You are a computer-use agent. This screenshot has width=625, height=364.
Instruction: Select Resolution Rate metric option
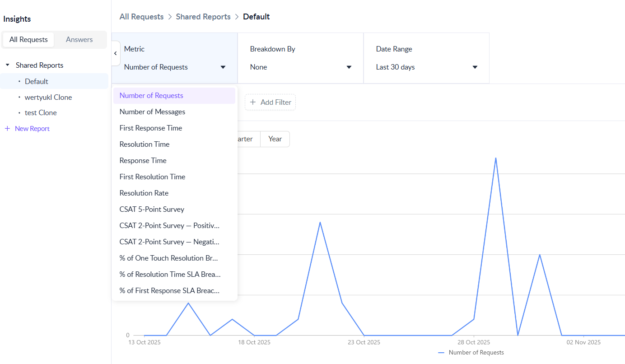pos(144,193)
